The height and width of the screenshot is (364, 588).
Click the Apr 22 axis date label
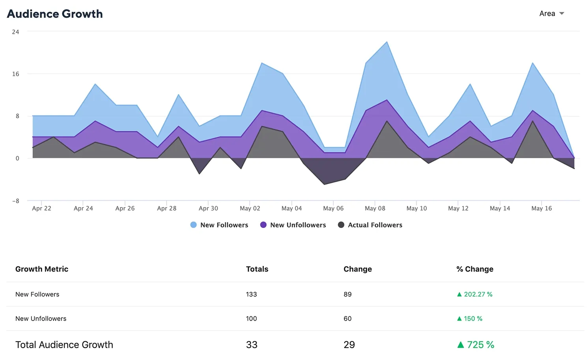[41, 208]
